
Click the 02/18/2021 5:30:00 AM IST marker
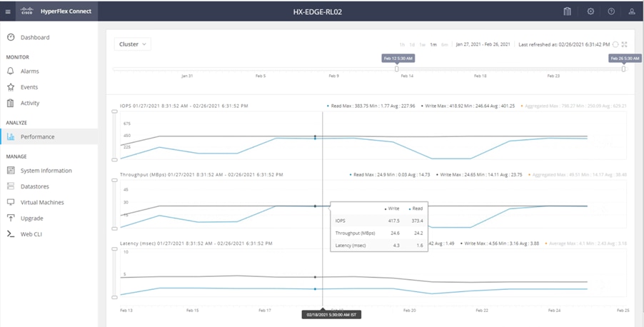[331, 315]
